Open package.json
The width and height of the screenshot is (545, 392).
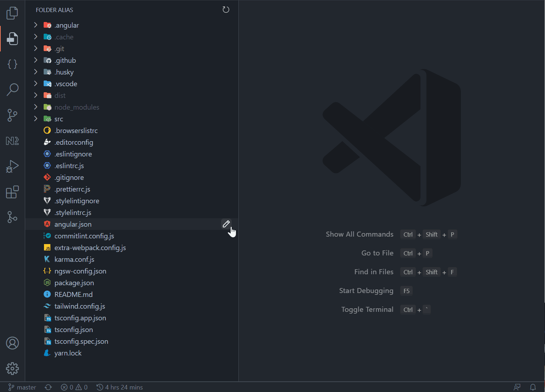click(x=132, y=283)
